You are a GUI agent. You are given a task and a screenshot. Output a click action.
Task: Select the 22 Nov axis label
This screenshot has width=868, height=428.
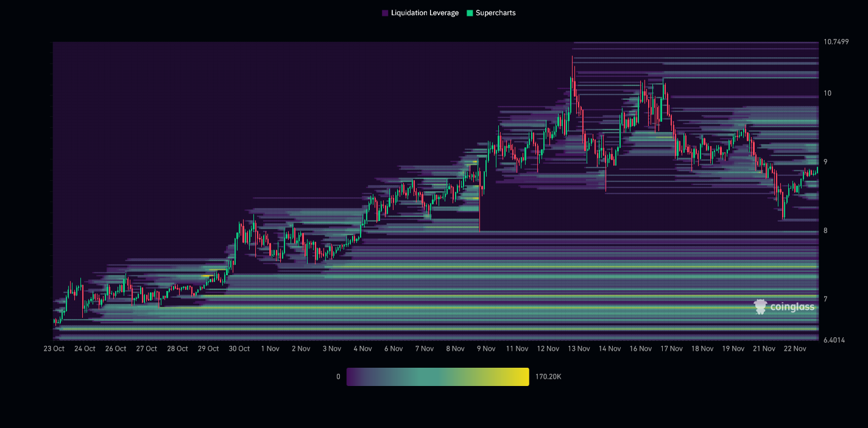796,348
